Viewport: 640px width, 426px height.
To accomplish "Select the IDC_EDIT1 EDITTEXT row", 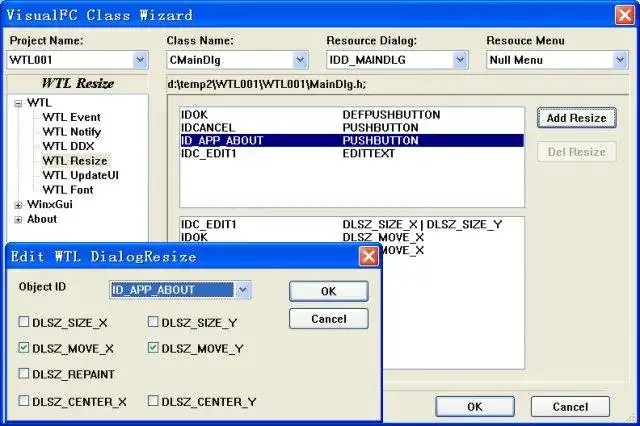I will tap(352, 153).
